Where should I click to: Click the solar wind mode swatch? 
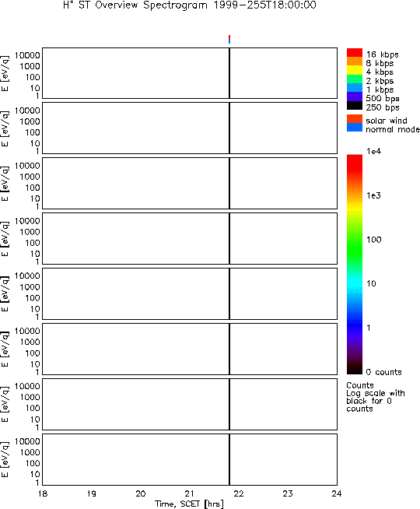[x=355, y=118]
